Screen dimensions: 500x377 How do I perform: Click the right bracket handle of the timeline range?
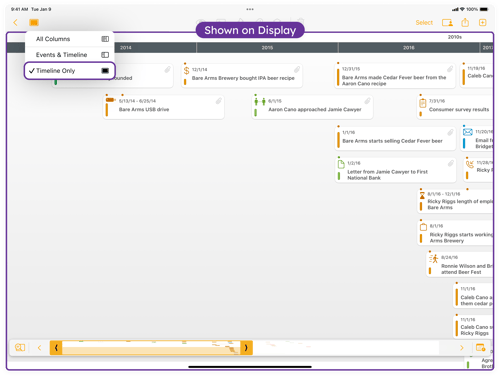pos(246,348)
